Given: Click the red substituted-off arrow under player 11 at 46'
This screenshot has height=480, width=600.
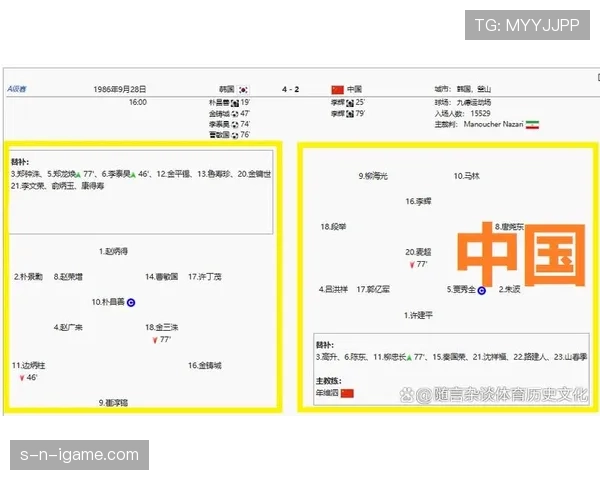Looking at the screenshot, I should (x=22, y=378).
